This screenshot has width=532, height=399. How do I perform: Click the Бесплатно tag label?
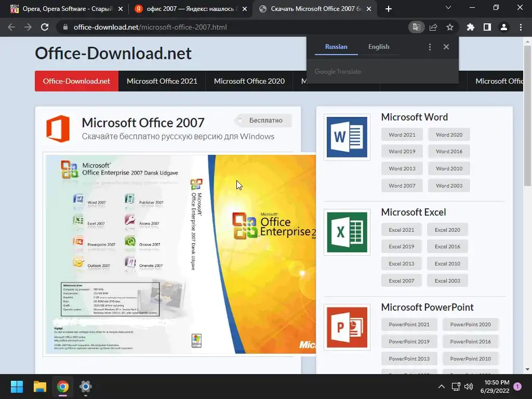(263, 121)
